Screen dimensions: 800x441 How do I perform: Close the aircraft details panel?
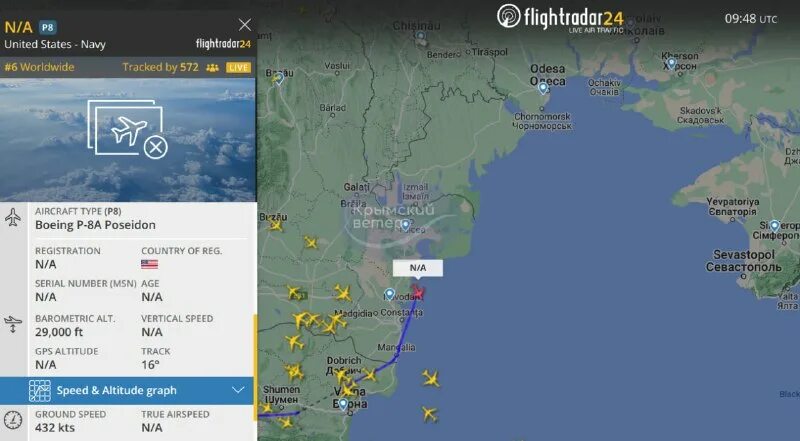click(x=245, y=24)
